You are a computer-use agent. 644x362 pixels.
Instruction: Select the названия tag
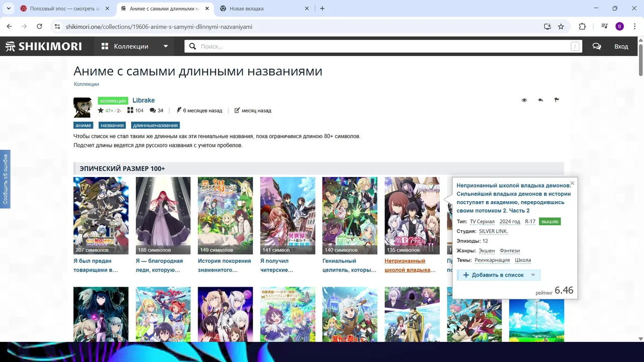pos(112,125)
